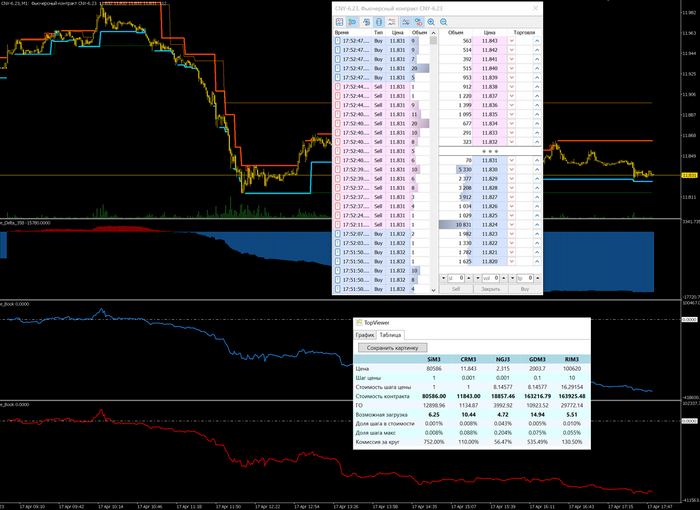The height and width of the screenshot is (510, 700).
Task: Click blue up arrow at price 11.843
Action: (537, 41)
